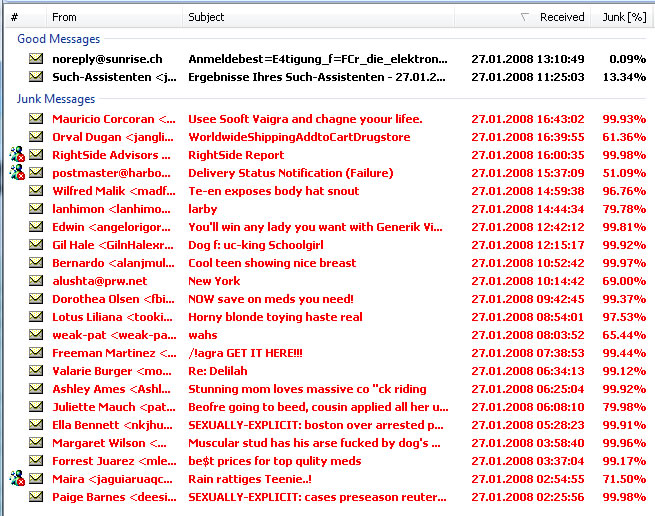The width and height of the screenshot is (655, 516).
Task: Click envelope icon for Orval Dugan message
Action: pos(36,137)
